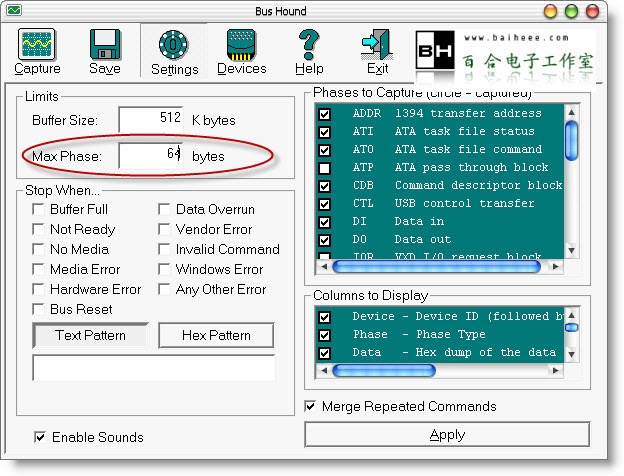Click the Save floppy disk icon
Screen dimensions: 624x476
(105, 44)
